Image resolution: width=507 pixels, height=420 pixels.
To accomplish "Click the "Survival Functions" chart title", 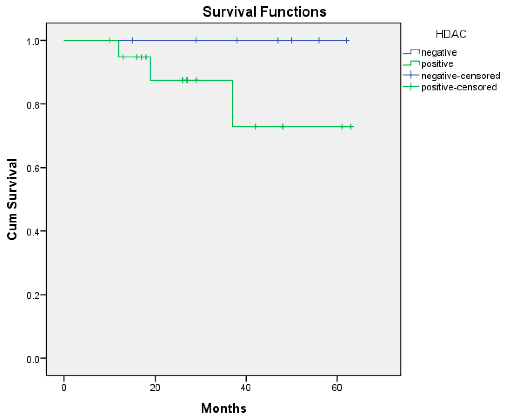I will 264,12.
